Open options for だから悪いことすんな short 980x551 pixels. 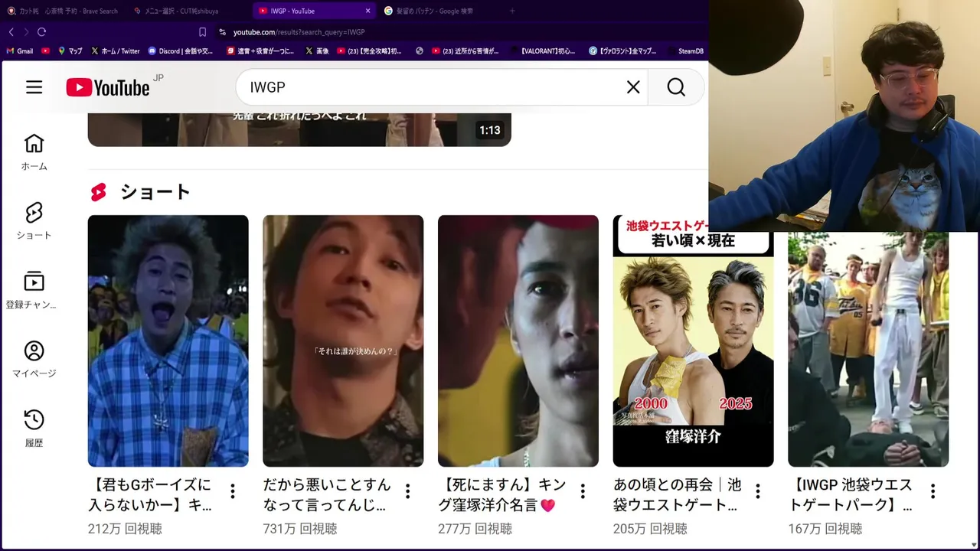[x=408, y=491]
